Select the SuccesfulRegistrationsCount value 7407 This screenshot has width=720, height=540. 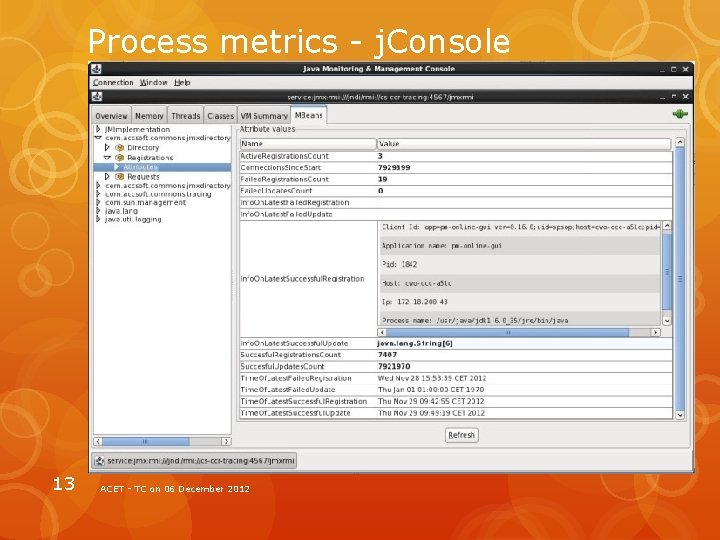388,354
